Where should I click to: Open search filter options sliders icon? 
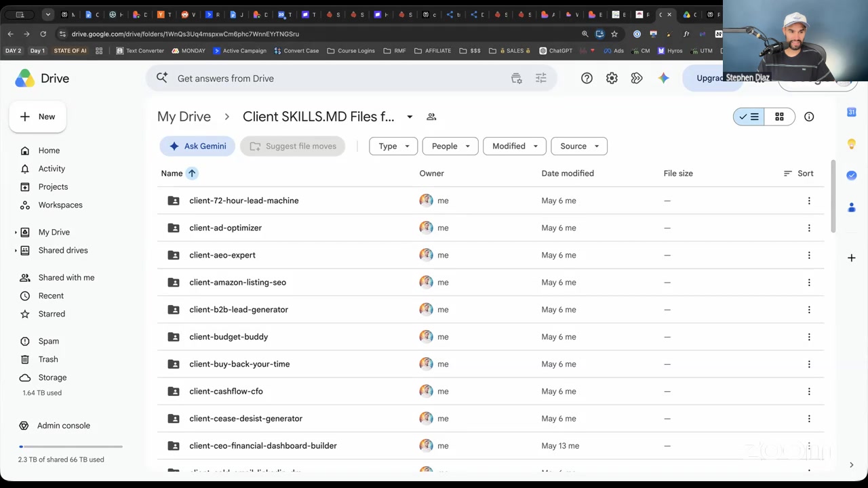540,79
